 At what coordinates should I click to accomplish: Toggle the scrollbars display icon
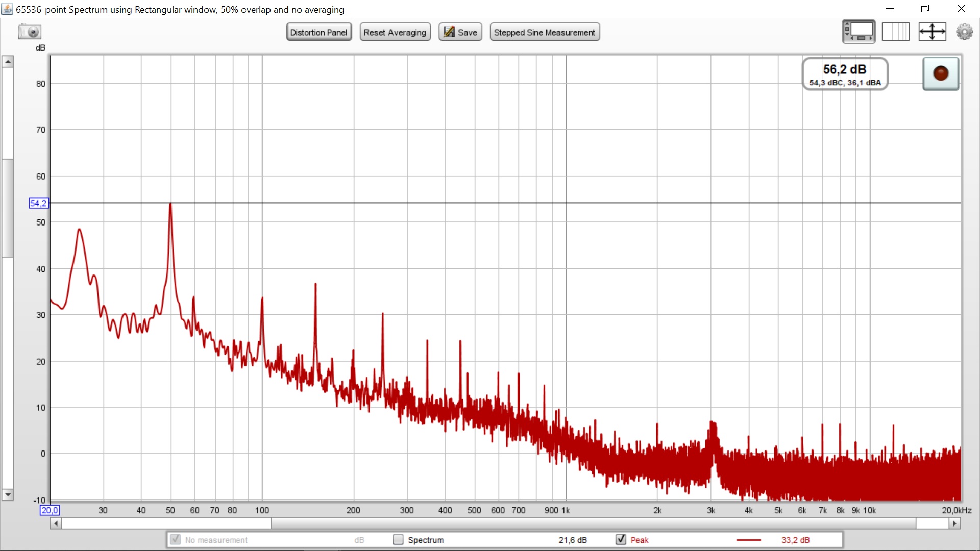859,32
